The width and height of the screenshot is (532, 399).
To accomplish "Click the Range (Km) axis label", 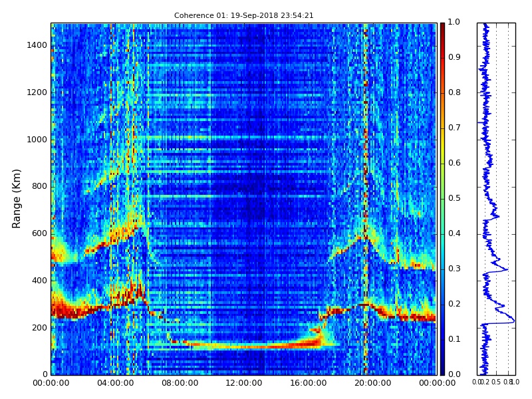I will point(16,199).
